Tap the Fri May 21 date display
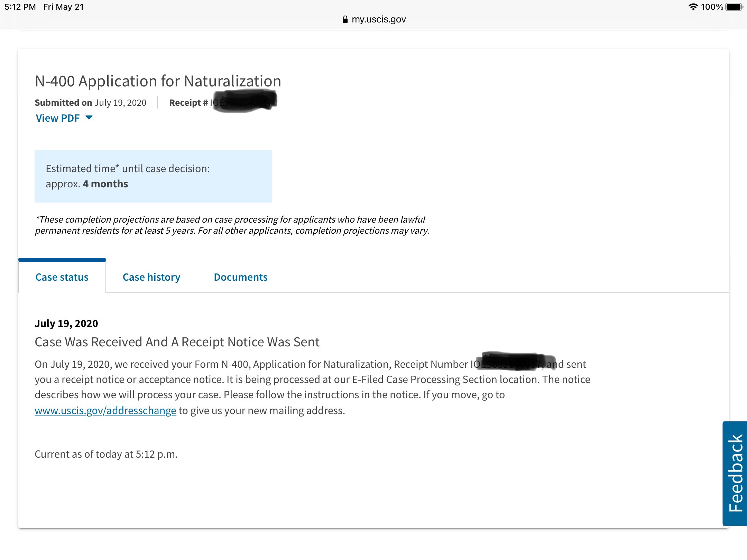 tap(64, 7)
